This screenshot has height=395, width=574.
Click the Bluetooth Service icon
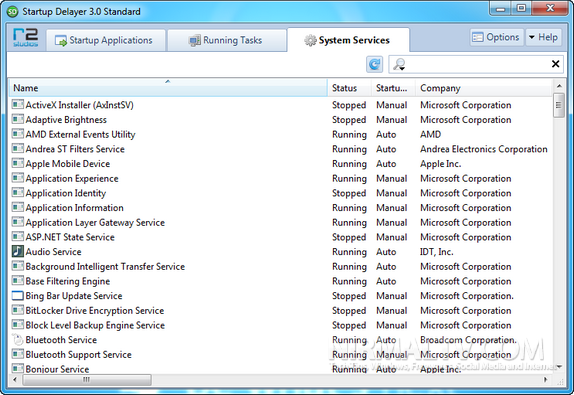point(18,339)
